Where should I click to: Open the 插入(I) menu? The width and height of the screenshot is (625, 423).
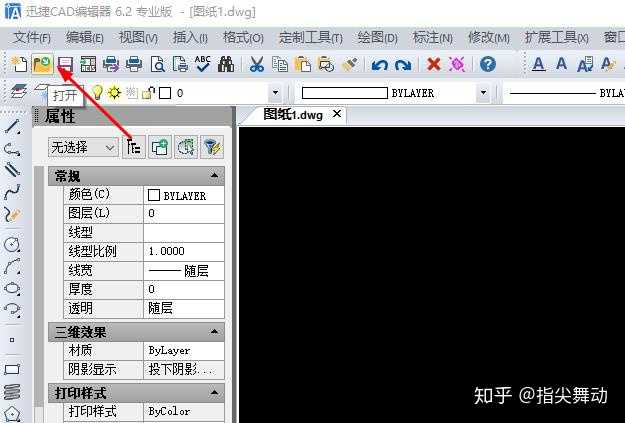click(x=190, y=38)
